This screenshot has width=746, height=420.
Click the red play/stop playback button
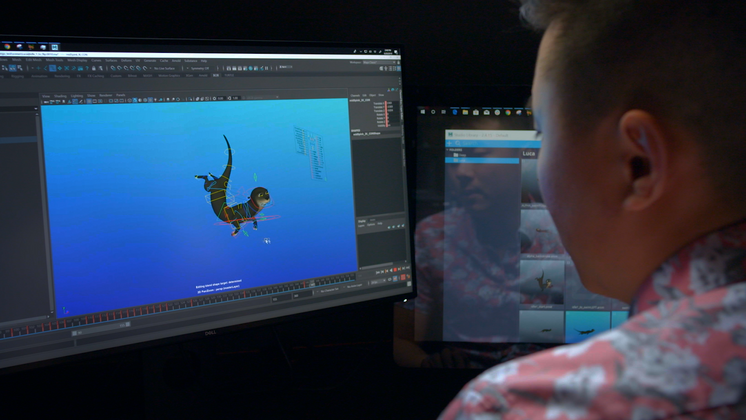pos(395,270)
